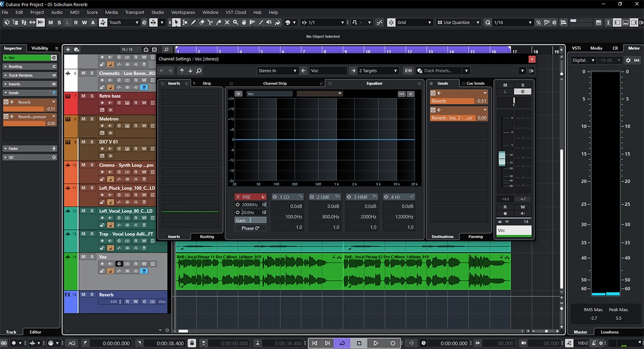Screen dimensions: 644x349
Task: Switch to the Visibility tab
Action: click(40, 48)
